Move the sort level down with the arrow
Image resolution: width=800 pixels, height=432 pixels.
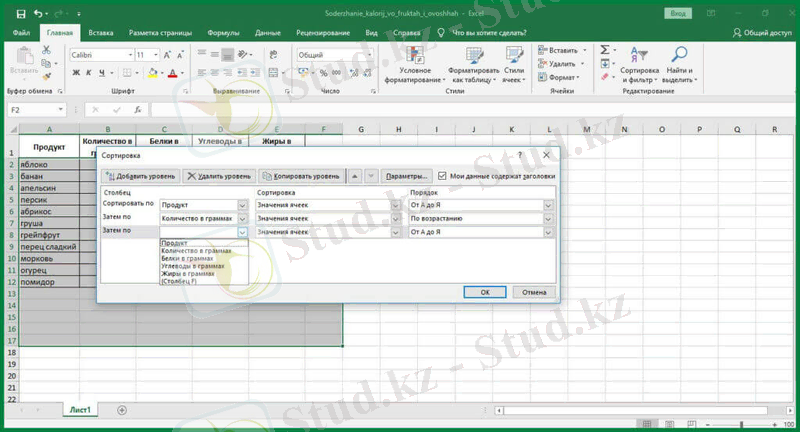(371, 176)
